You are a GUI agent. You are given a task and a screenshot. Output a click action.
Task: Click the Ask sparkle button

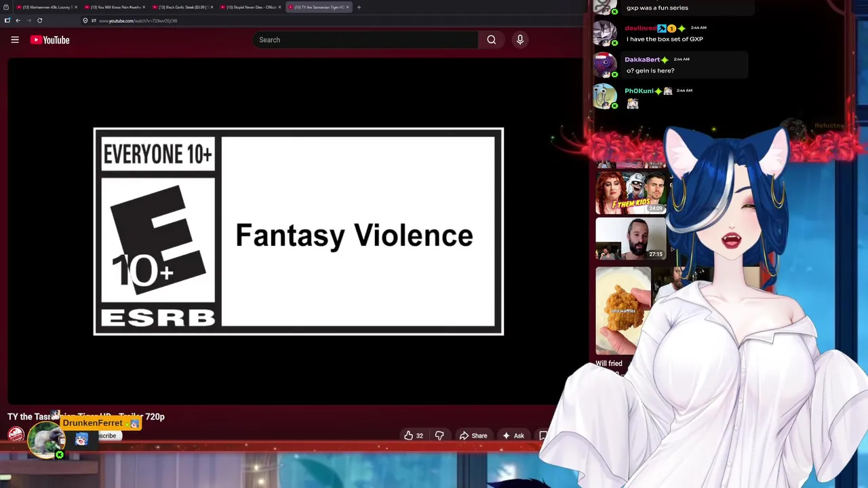coord(513,436)
